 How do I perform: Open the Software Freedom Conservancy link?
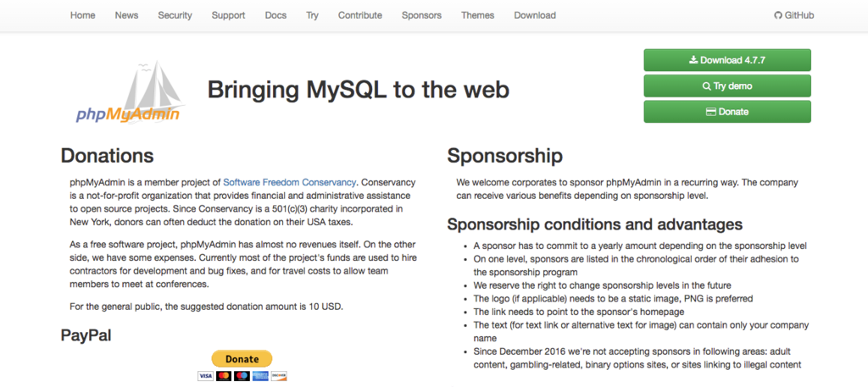pos(290,182)
